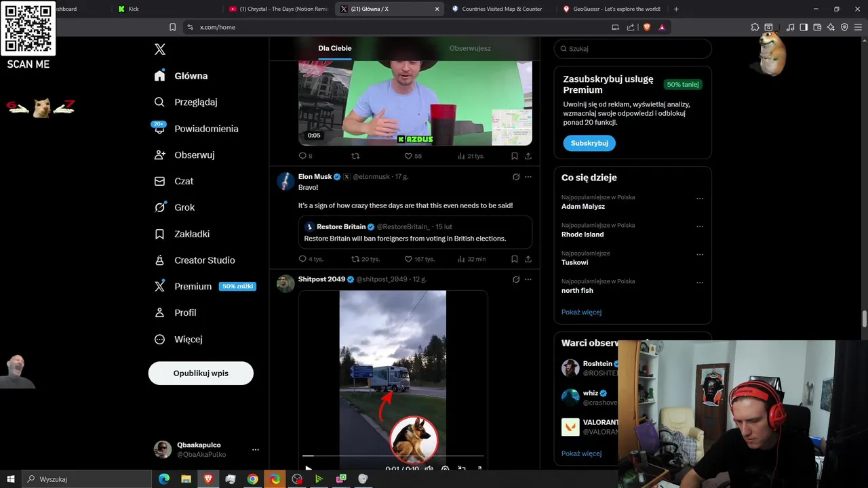
Task: Repost the Kazdus video post
Action: click(355, 156)
